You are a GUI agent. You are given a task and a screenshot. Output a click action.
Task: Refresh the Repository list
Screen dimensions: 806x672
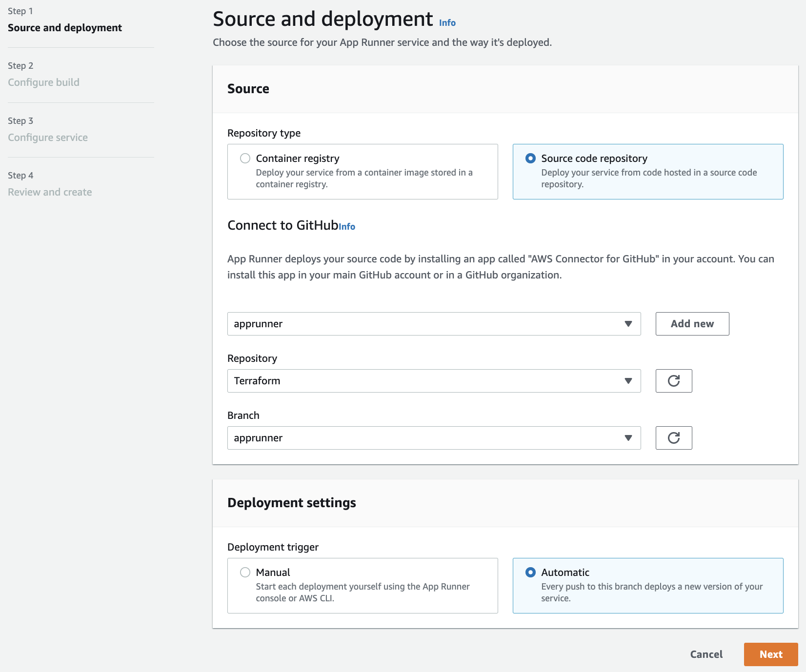(x=673, y=381)
